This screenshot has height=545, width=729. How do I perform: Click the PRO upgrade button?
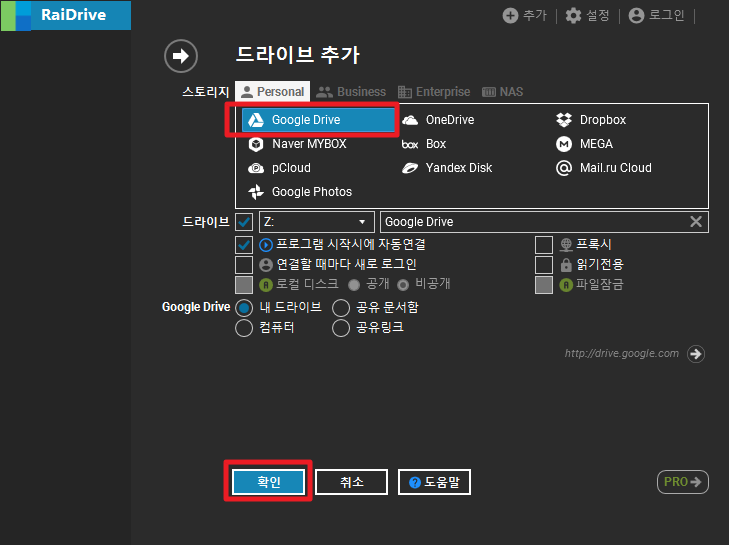pyautogui.click(x=683, y=482)
